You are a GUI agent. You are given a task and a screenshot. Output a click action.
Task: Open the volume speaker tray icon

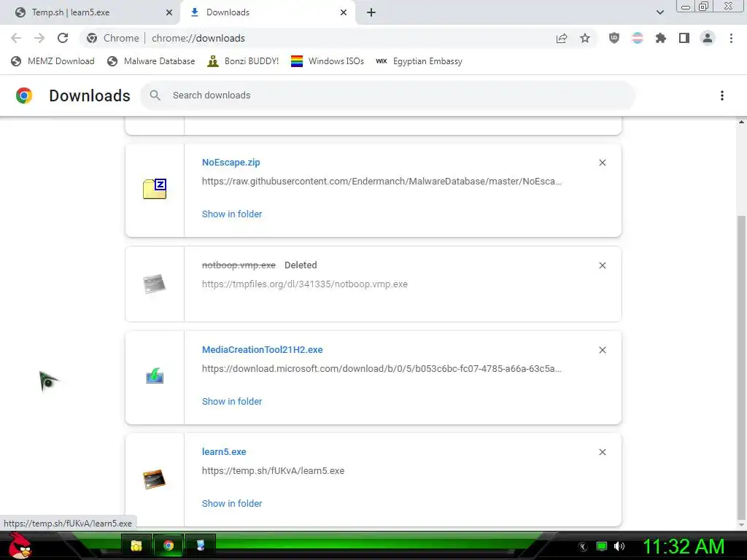coord(619,547)
